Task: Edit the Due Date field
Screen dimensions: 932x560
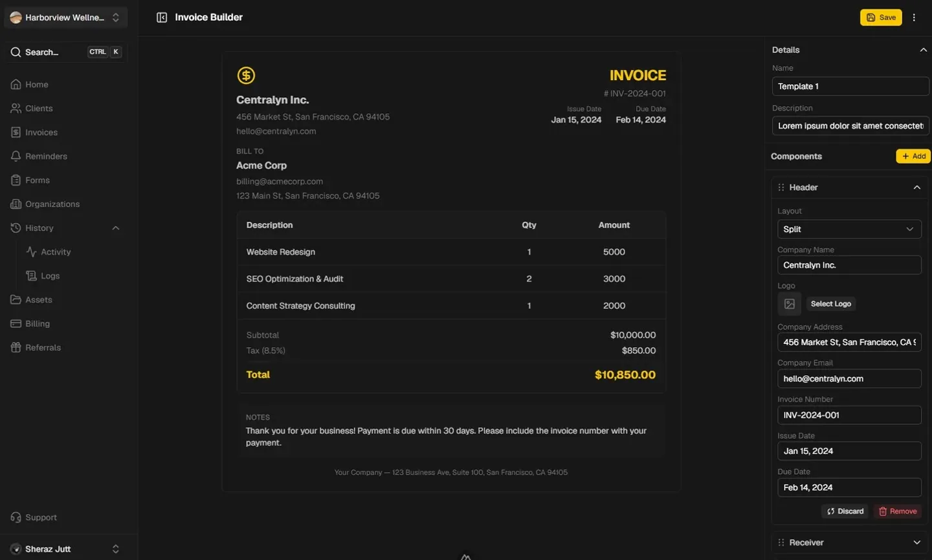Action: 849,488
